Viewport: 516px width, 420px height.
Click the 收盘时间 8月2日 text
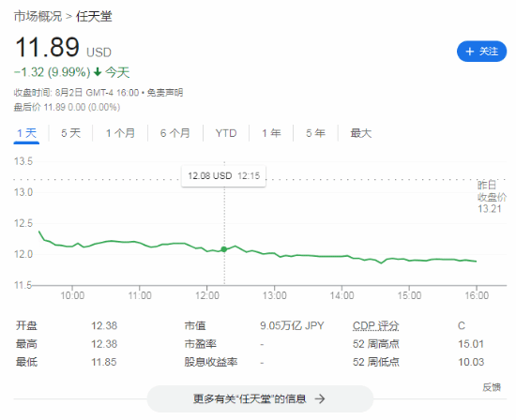point(48,93)
